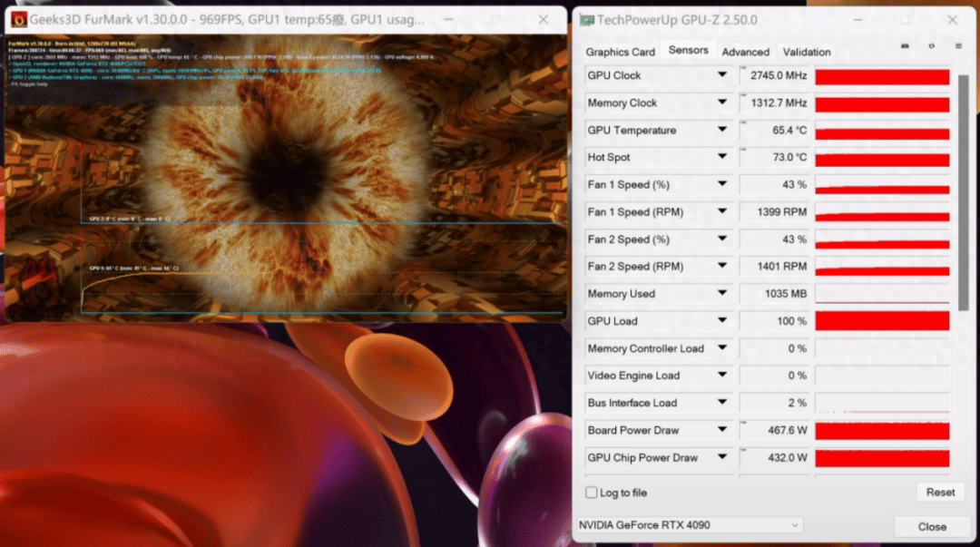Viewport: 980px width, 547px height.
Task: Open the NVIDIA GeForce RTX 4090 selector
Action: pyautogui.click(x=689, y=525)
